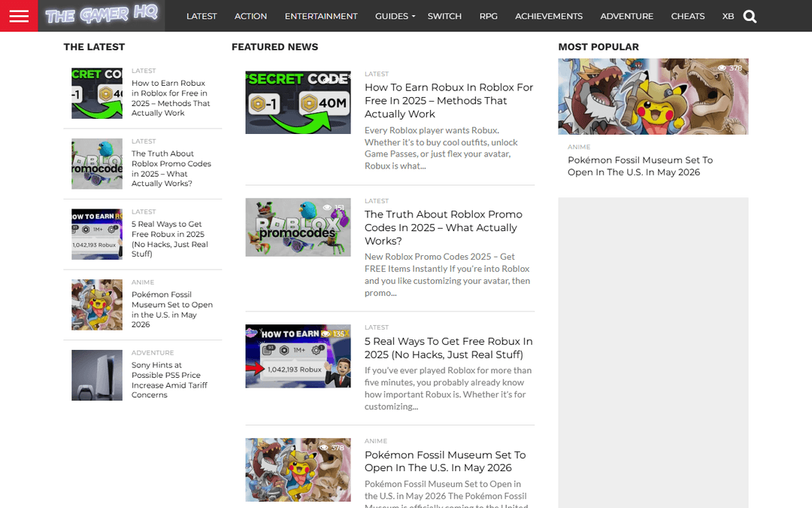
Task: Open featured headline Pokémon Fossil Museum
Action: [445, 461]
